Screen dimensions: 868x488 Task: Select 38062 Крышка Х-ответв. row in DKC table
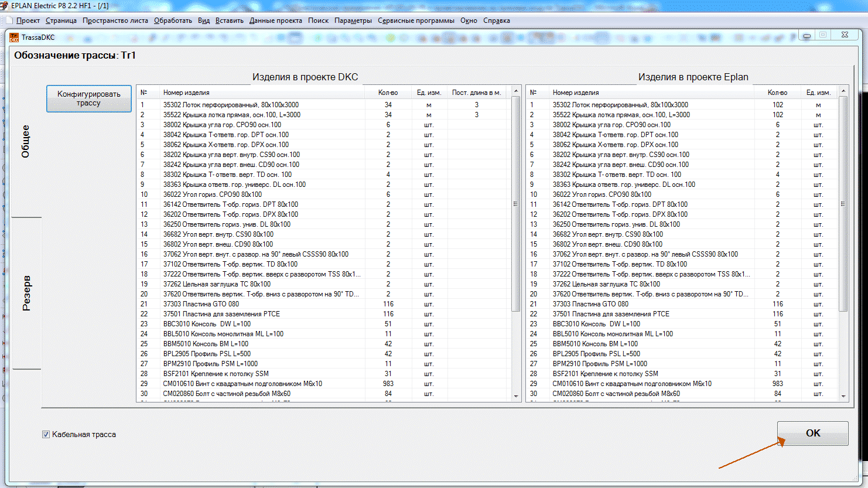(324, 145)
